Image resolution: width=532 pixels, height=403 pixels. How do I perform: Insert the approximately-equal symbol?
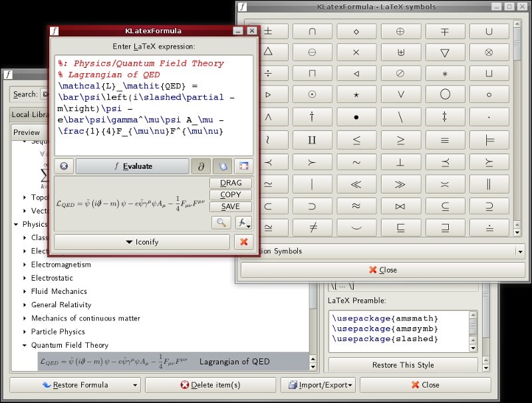pos(356,206)
